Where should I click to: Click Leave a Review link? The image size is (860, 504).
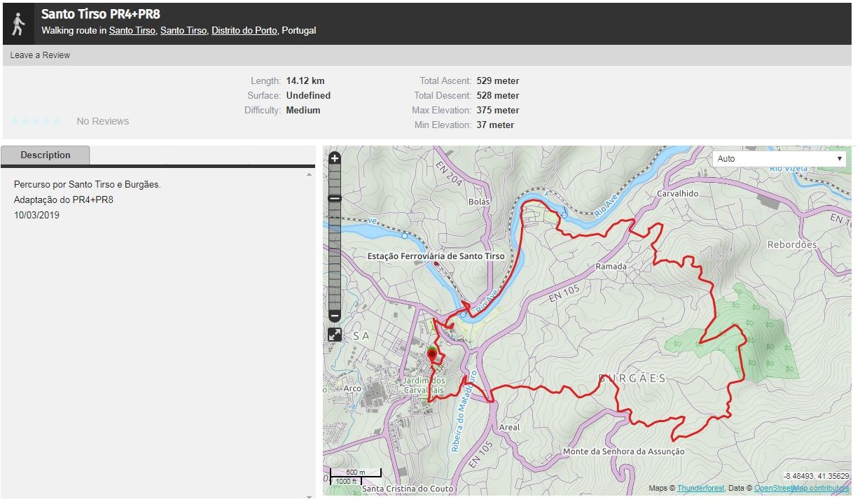pyautogui.click(x=40, y=55)
